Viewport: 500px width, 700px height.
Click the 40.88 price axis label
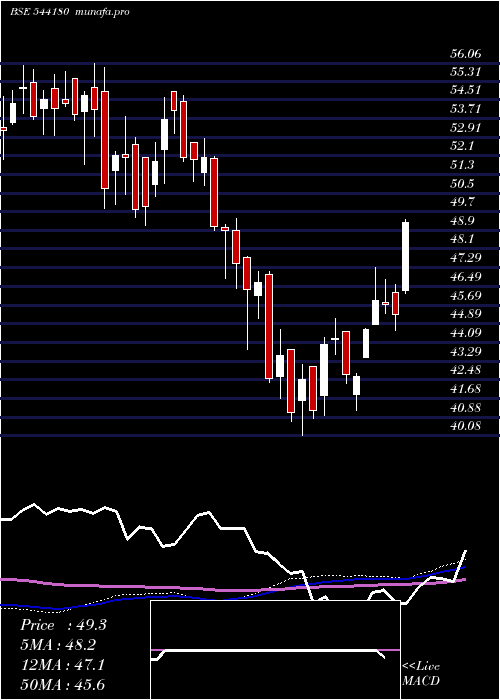tap(466, 407)
